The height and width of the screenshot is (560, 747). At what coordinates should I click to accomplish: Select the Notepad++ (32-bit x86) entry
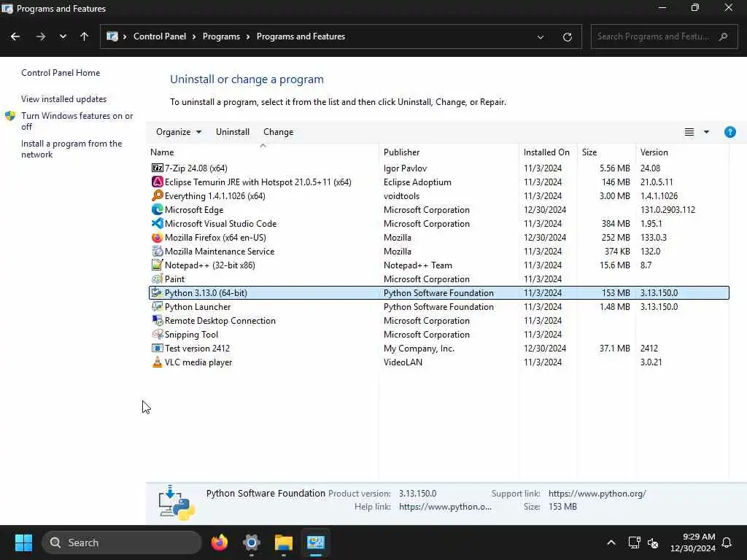point(209,265)
